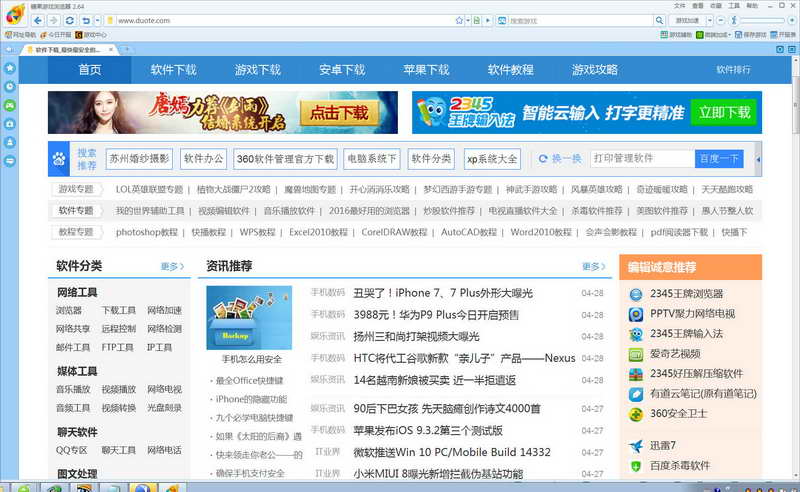The width and height of the screenshot is (800, 492).
Task: Reload the page with the refresh icon
Action: [x=70, y=20]
